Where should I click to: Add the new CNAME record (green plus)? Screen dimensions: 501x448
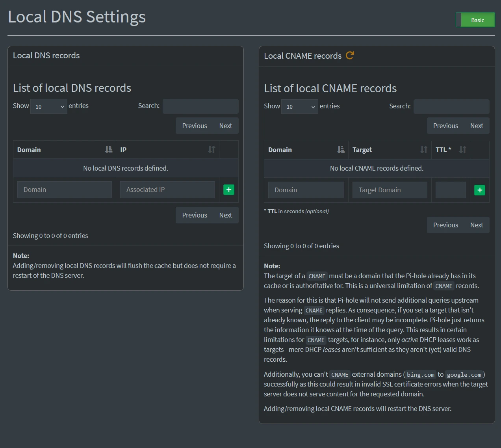480,190
